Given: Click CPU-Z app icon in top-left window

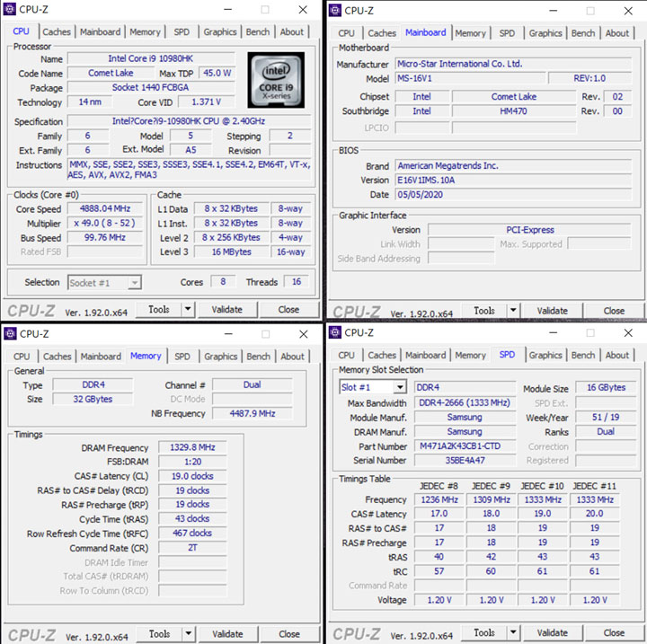Looking at the screenshot, I should (10, 9).
